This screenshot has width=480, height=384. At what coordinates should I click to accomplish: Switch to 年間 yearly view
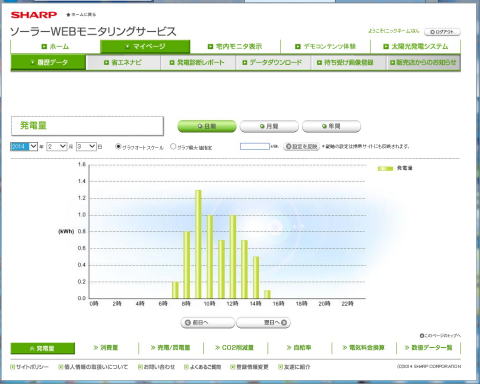coord(331,126)
